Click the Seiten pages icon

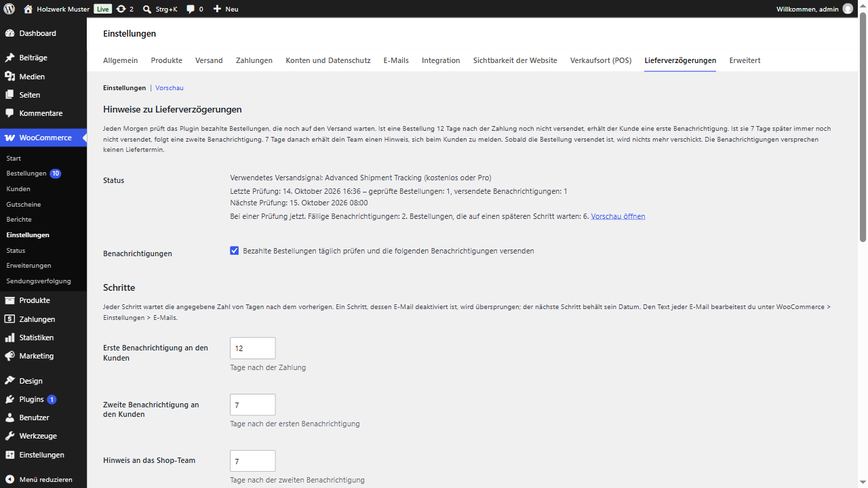[10, 95]
